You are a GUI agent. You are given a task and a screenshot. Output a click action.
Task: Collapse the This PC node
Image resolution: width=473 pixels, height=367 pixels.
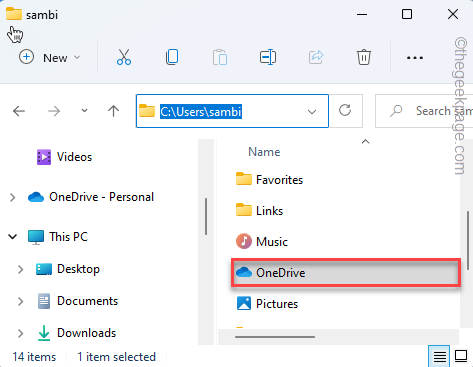point(13,237)
